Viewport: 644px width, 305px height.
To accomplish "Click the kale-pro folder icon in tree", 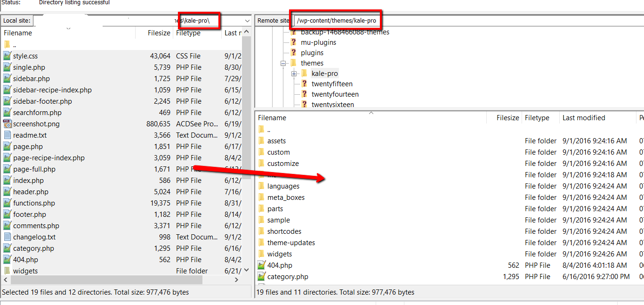I will click(304, 74).
